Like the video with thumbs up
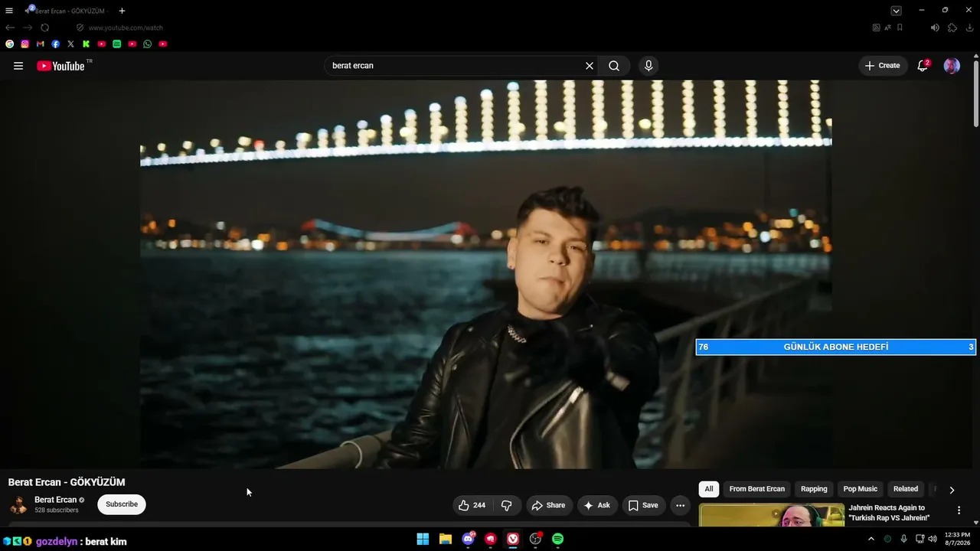The image size is (980, 551). click(x=472, y=505)
